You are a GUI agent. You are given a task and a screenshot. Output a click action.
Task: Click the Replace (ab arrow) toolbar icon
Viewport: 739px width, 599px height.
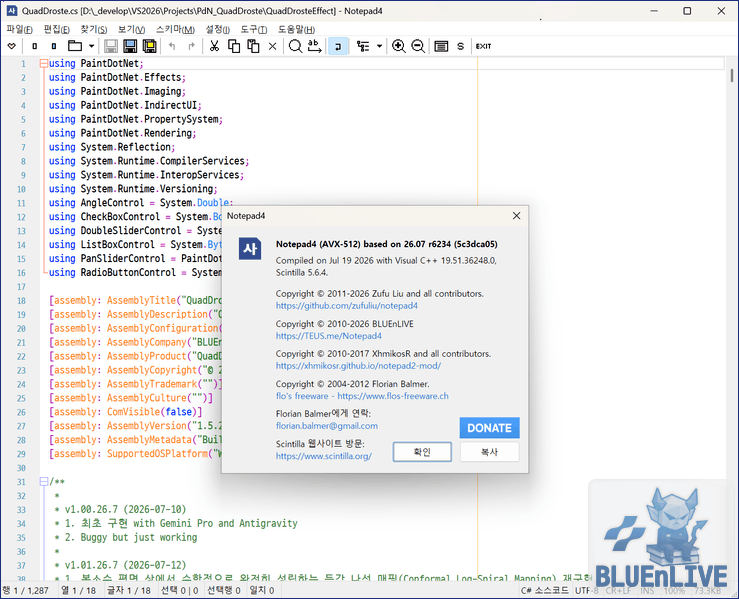point(314,46)
